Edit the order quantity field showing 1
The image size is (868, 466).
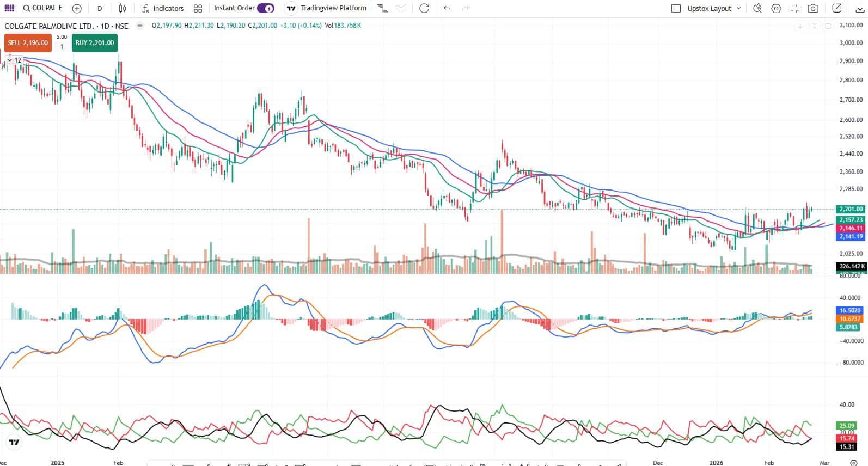coord(62,47)
